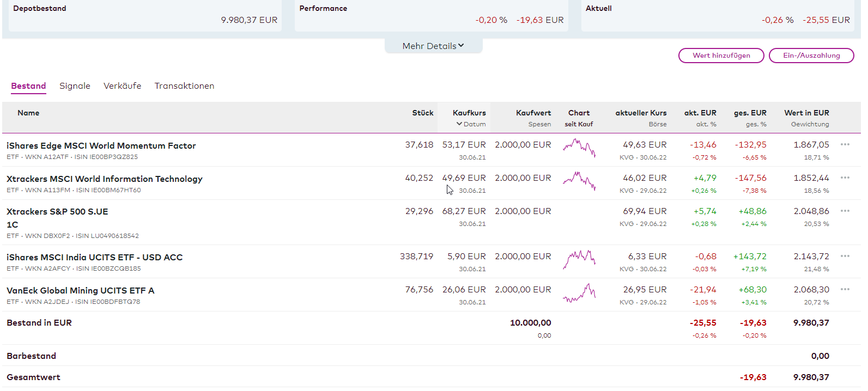Open iShares MSCI India UCITS ETF link
The width and height of the screenshot is (868, 391).
coord(94,258)
